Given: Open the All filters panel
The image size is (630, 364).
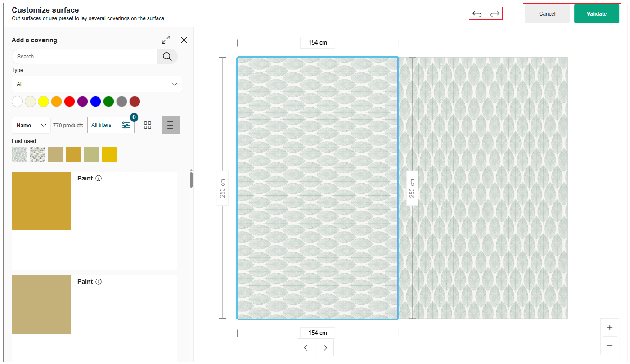Looking at the screenshot, I should pos(111,125).
